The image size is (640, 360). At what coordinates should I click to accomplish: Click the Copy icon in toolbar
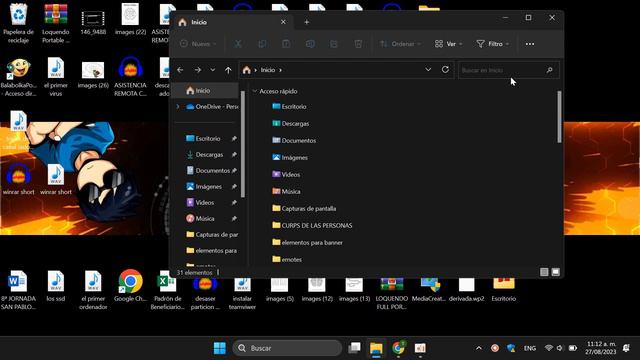(x=262, y=44)
